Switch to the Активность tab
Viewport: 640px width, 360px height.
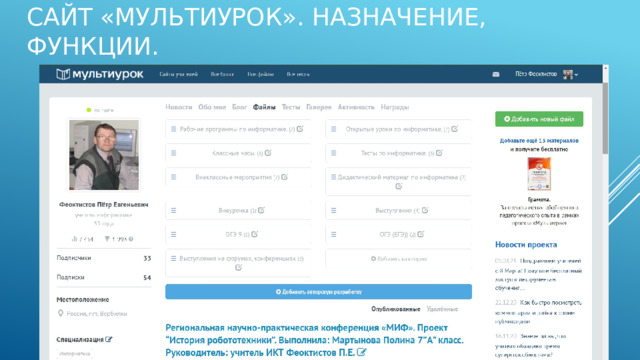click(356, 107)
